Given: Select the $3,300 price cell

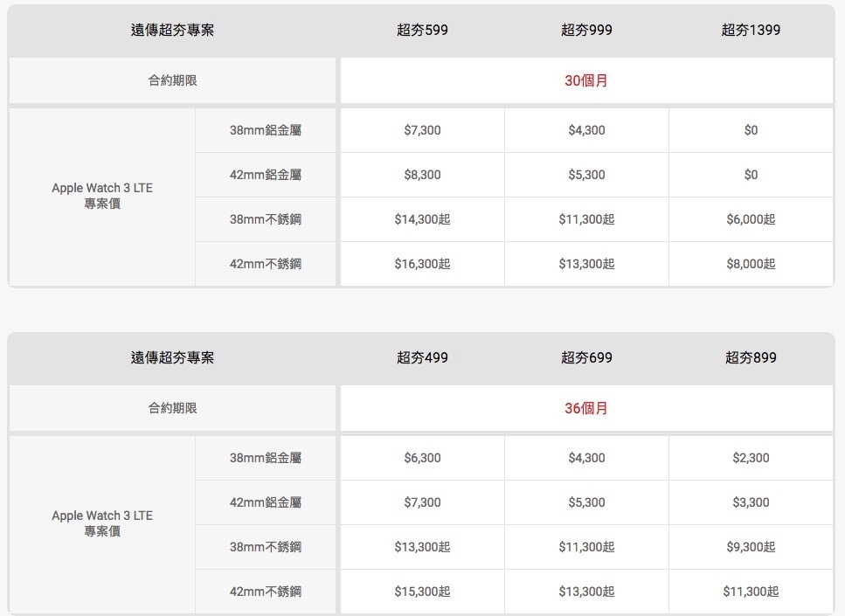Looking at the screenshot, I should 751,502.
